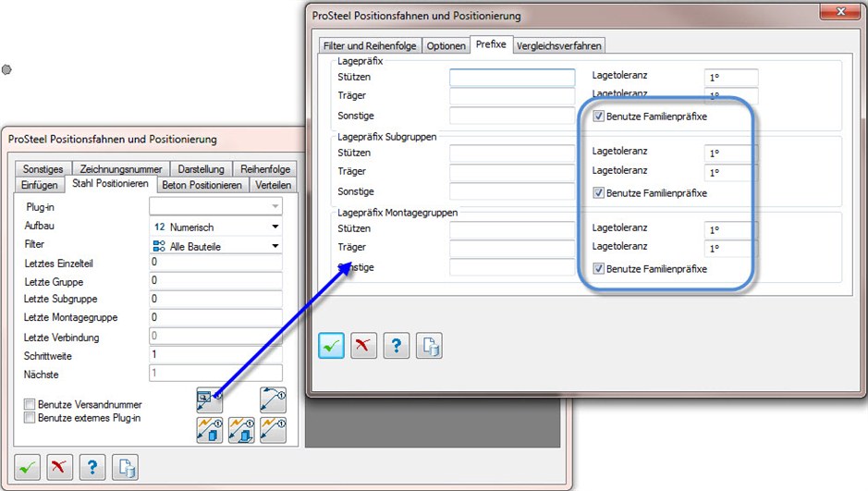
Task: Open the Verteilen tab
Action: (274, 185)
